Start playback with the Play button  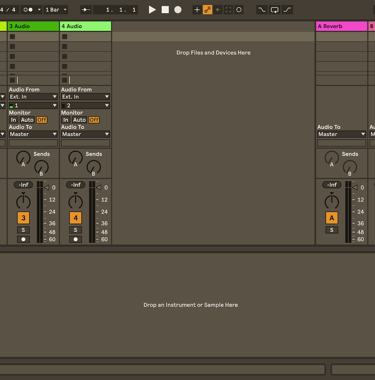click(152, 10)
